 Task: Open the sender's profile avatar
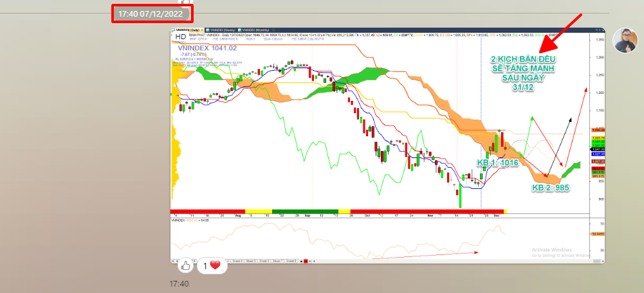click(625, 40)
